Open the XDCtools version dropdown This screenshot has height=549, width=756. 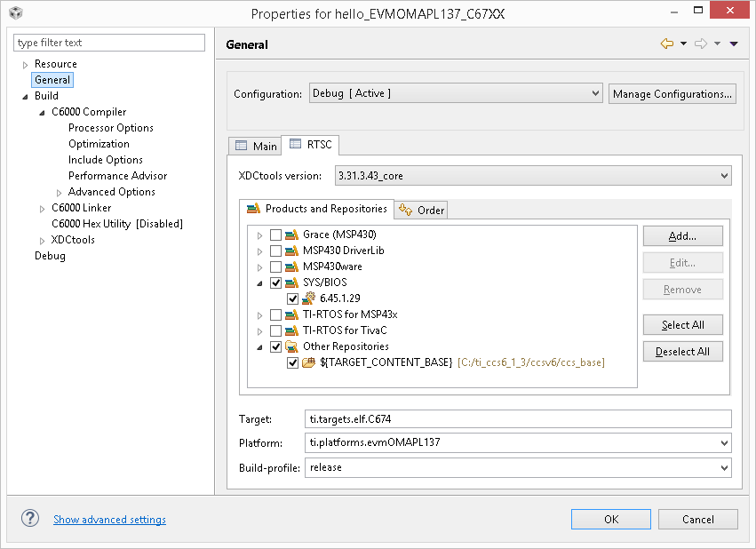533,176
